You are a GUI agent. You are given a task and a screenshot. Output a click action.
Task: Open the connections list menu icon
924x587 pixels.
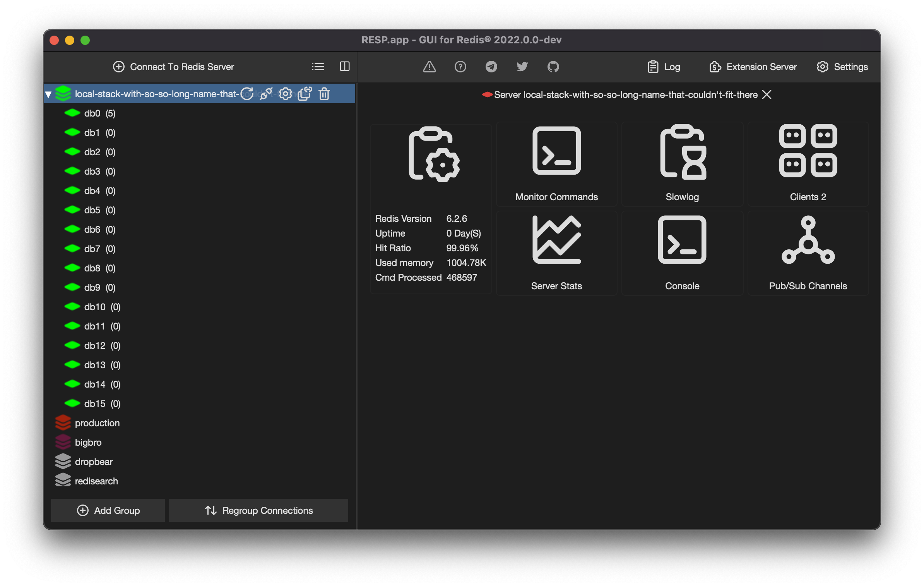click(x=318, y=67)
